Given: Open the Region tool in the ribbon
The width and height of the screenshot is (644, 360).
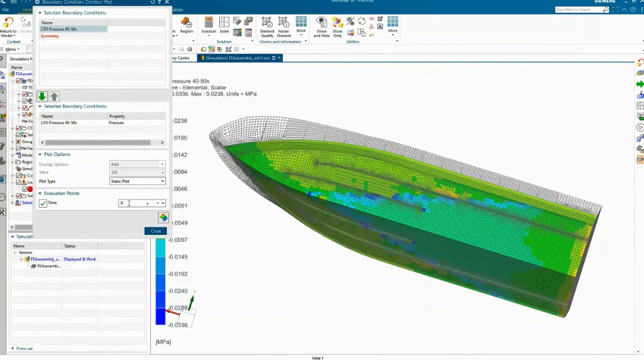Looking at the screenshot, I should click(x=187, y=25).
